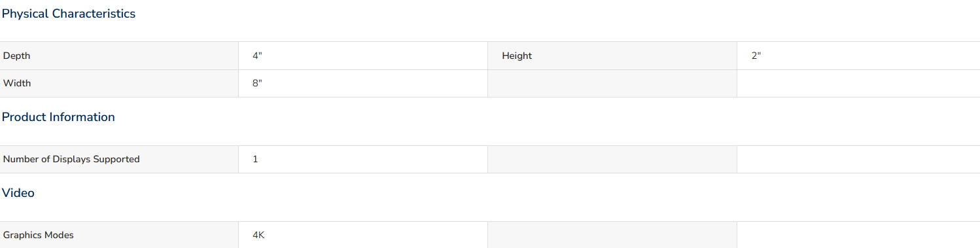Screen dimensions: 980x248
Task: Click the 8" width value
Action: coord(257,83)
